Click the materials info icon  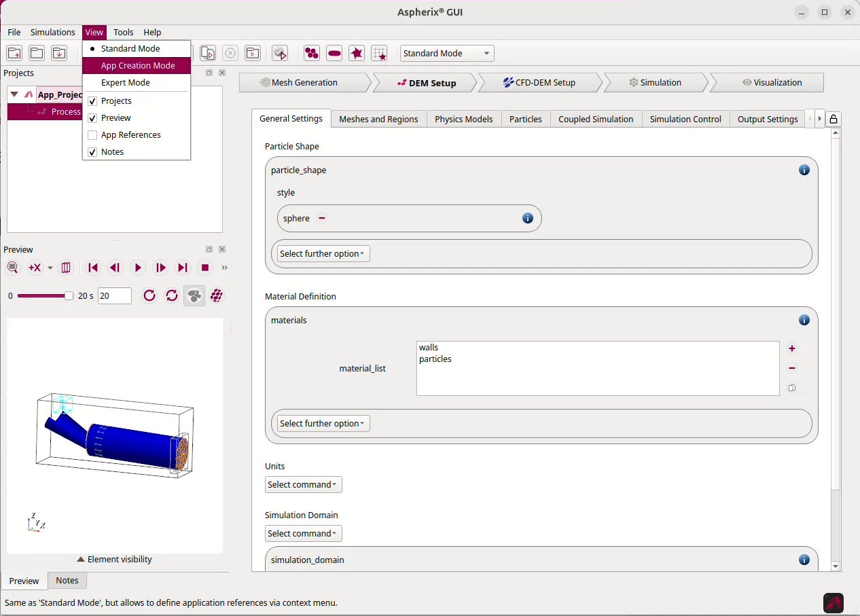[804, 320]
